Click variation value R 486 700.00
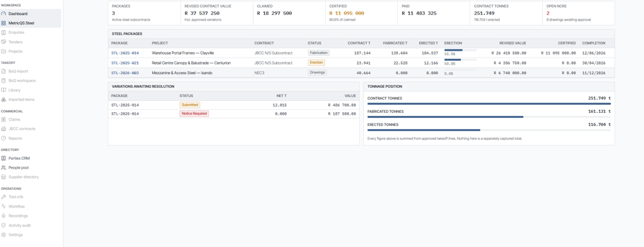 point(342,105)
